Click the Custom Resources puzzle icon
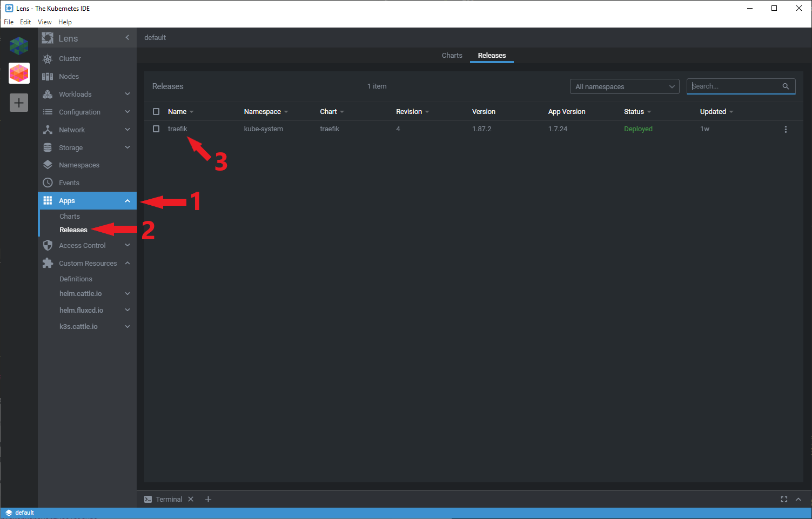This screenshot has height=519, width=812. click(x=48, y=263)
